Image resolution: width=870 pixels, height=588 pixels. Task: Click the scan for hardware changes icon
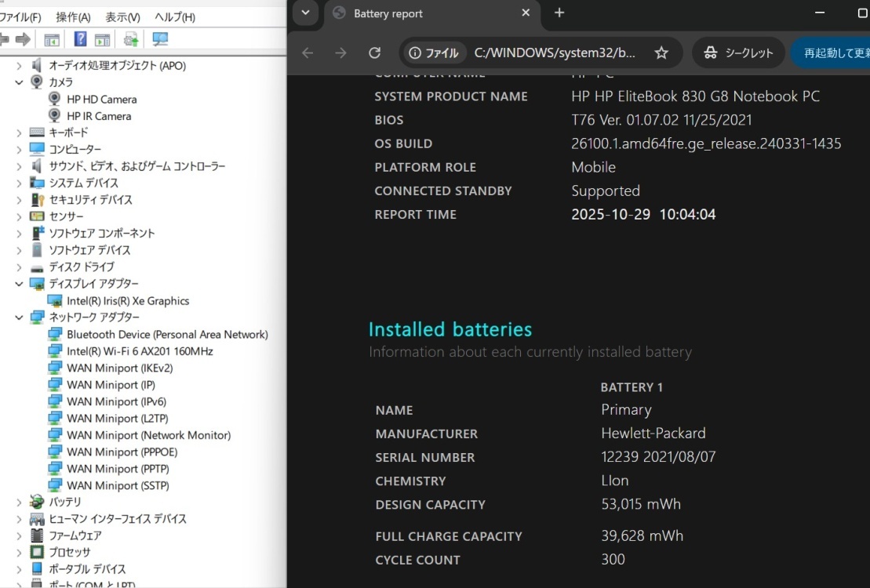pyautogui.click(x=160, y=39)
